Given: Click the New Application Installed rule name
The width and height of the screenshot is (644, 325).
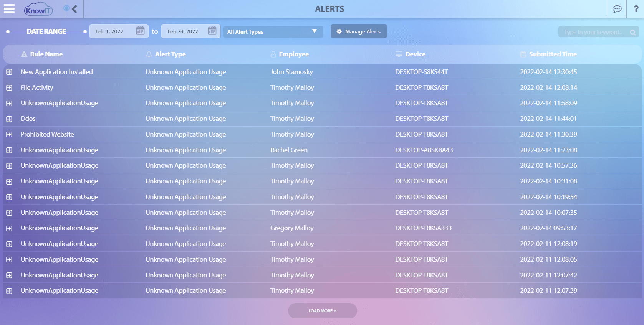Looking at the screenshot, I should coord(57,72).
